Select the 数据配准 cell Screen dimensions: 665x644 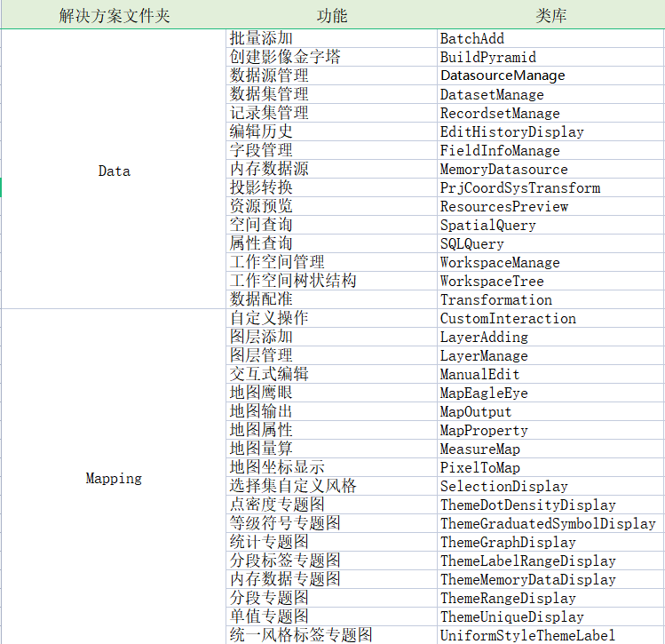click(332, 300)
